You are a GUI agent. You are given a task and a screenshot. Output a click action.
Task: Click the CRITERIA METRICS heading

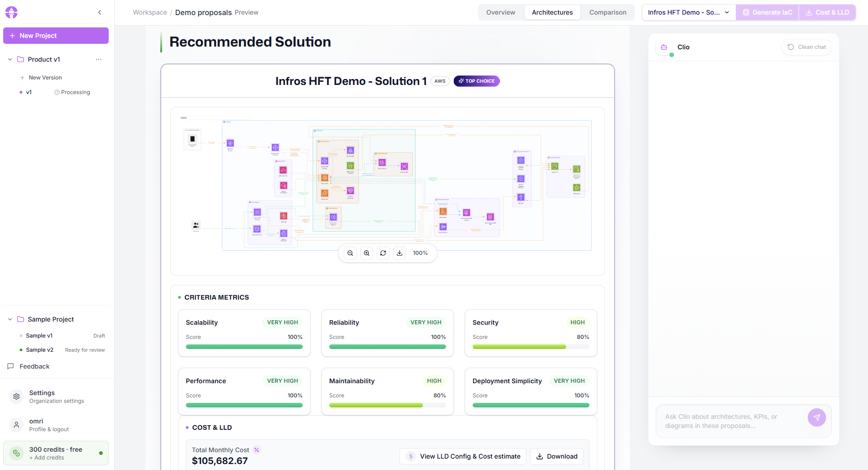tap(216, 297)
